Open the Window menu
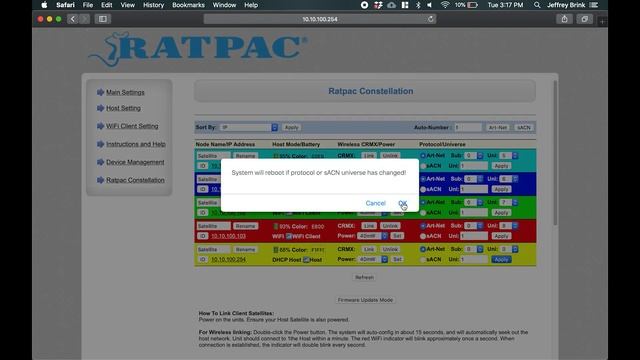The width and height of the screenshot is (640, 360). point(224,5)
